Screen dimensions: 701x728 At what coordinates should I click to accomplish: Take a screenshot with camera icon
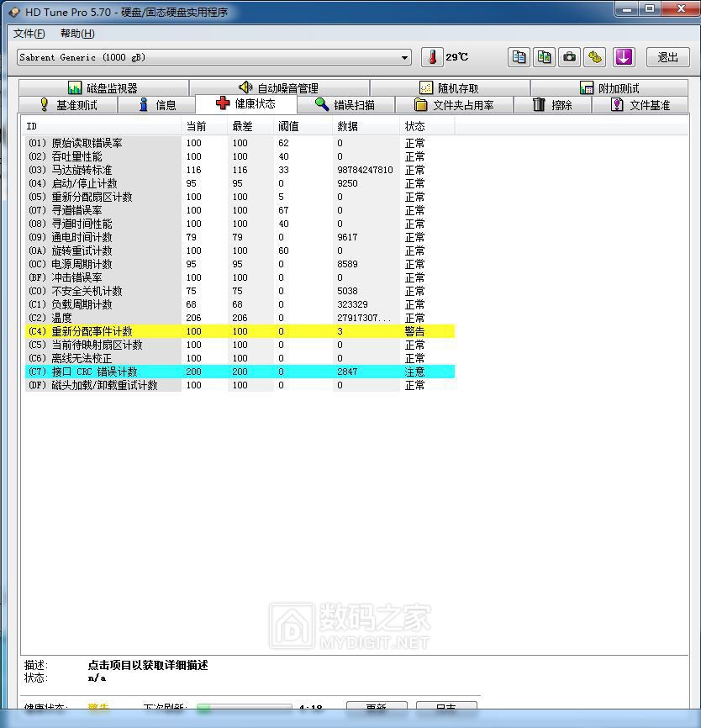(569, 57)
